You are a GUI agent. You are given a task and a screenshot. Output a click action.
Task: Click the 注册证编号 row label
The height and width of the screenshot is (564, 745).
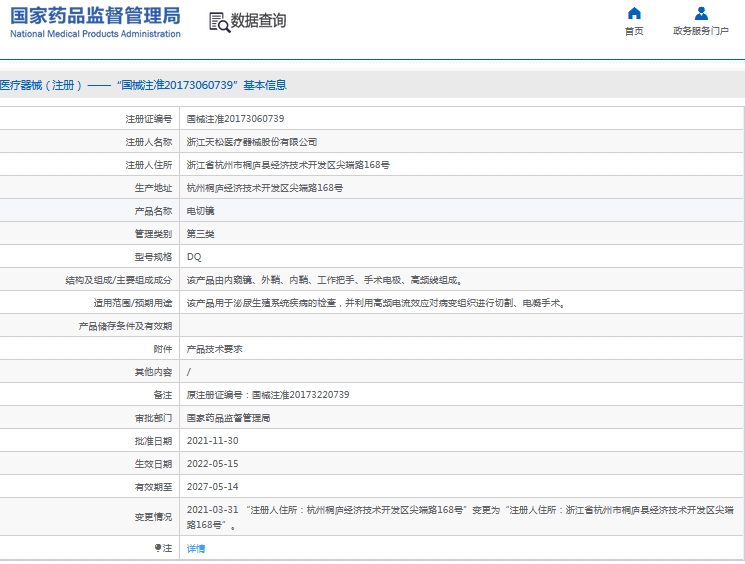(149, 119)
